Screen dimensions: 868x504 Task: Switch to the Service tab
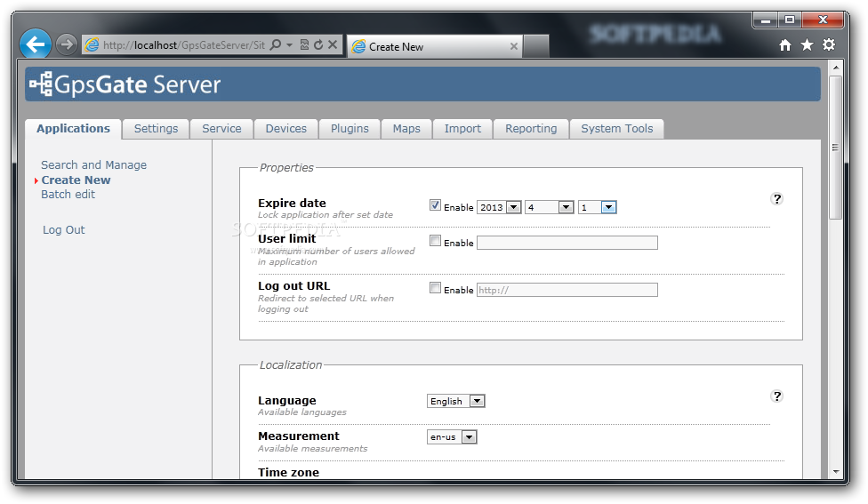click(x=221, y=128)
